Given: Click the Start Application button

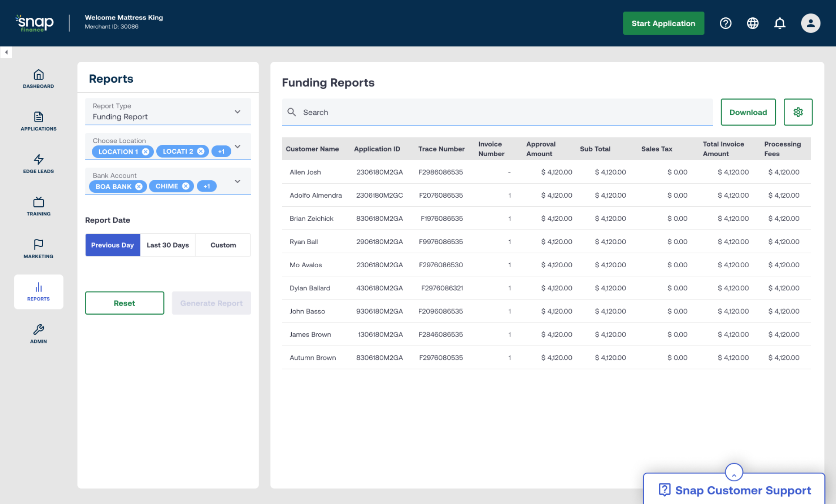Looking at the screenshot, I should pos(663,23).
